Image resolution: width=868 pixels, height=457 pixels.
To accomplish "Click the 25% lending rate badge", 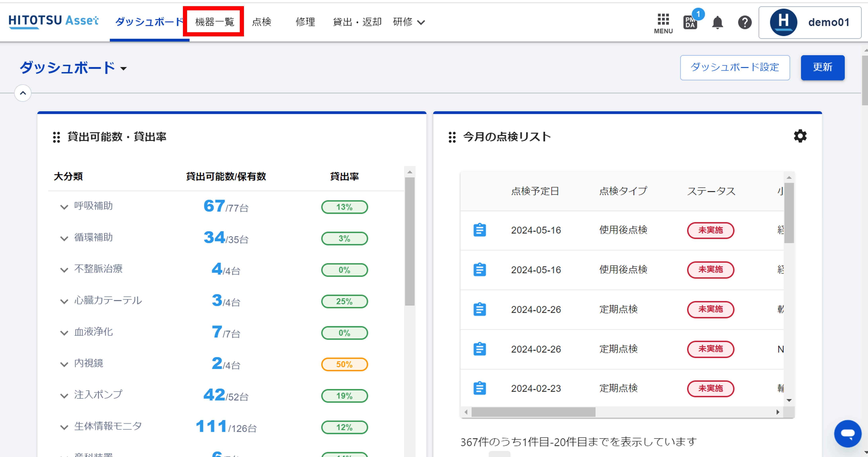I will [x=344, y=302].
